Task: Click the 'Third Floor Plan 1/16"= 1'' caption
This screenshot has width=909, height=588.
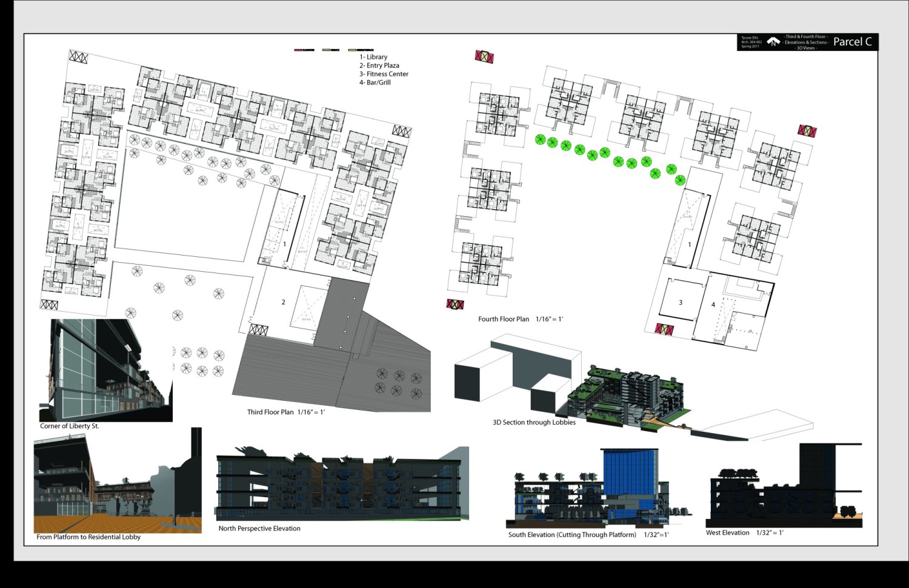Action: [286, 412]
